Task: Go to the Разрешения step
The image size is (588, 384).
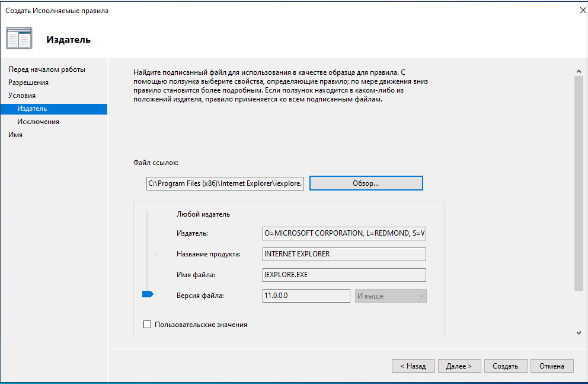Action: tap(28, 82)
